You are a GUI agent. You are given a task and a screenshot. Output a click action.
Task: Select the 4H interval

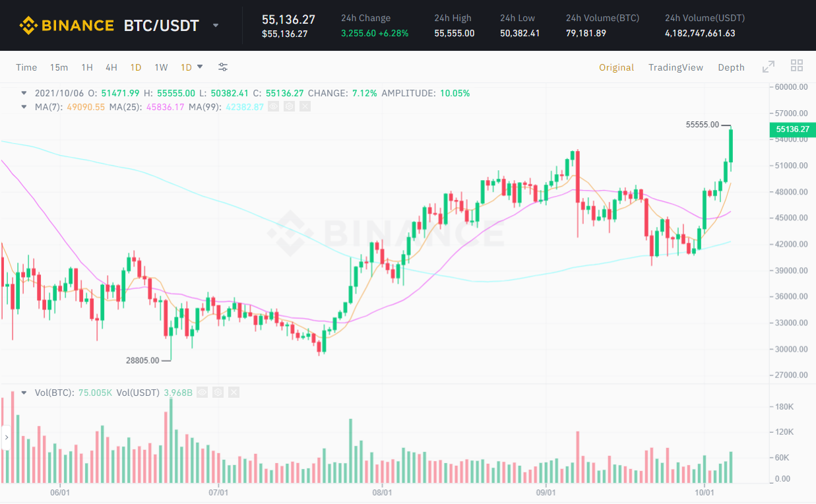coord(111,67)
